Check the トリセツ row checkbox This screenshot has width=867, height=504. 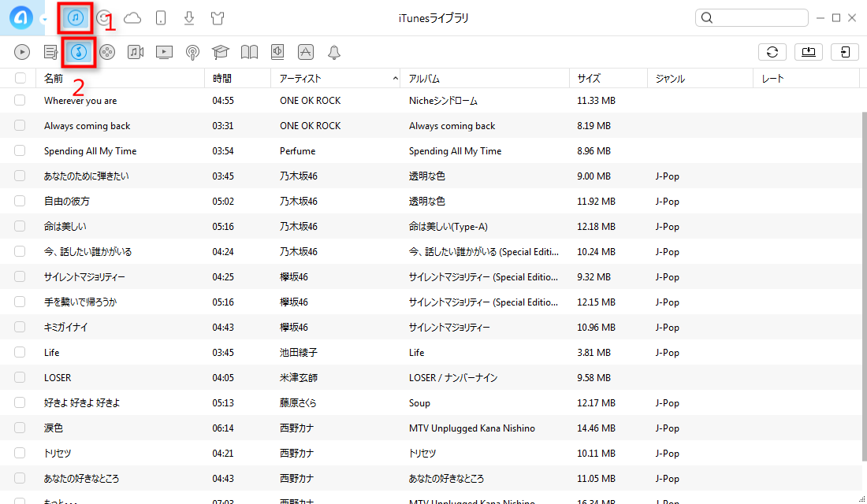(20, 453)
